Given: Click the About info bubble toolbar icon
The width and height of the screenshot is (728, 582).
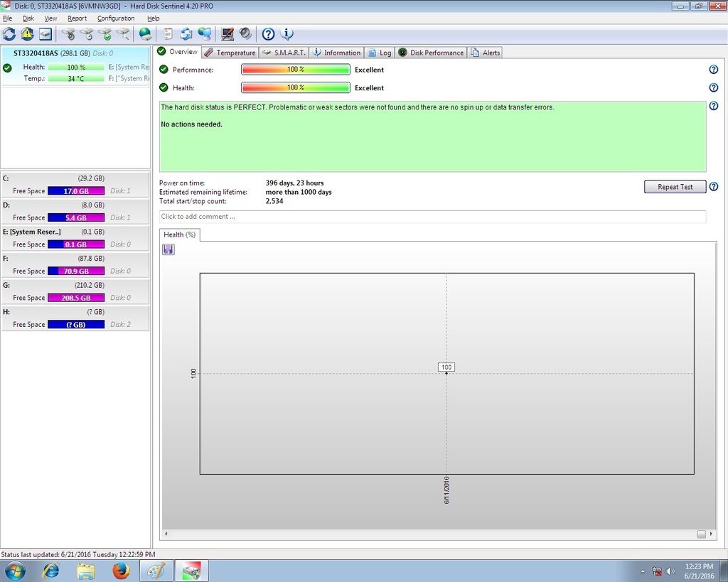Looking at the screenshot, I should point(287,34).
